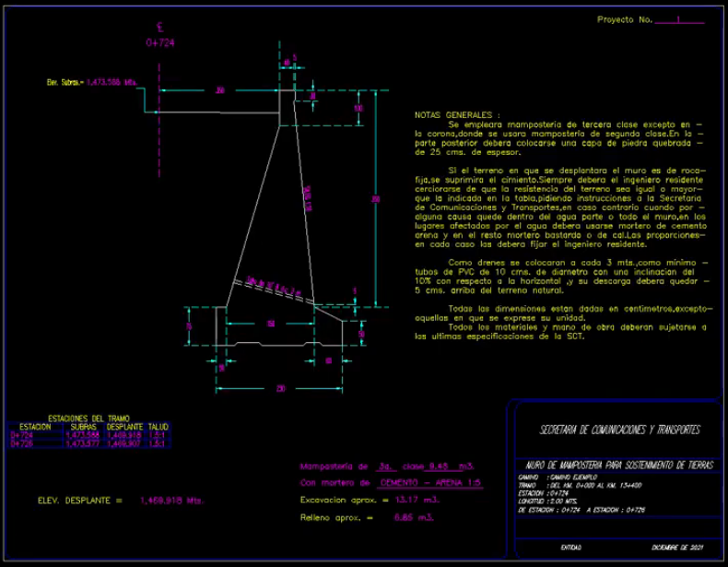
Task: Select the '13.17 m3.' excavation value
Action: [x=417, y=500]
